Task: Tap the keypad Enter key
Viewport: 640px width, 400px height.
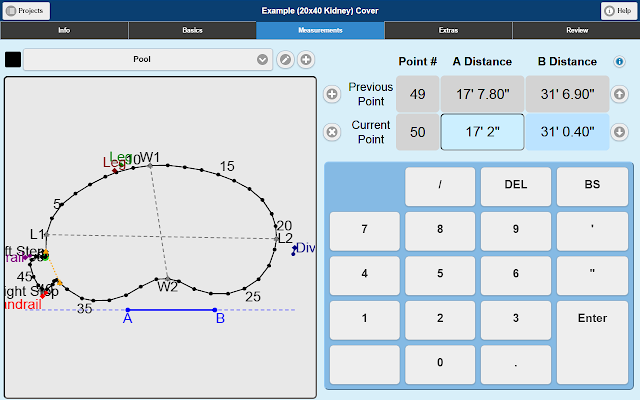Action: pos(592,342)
